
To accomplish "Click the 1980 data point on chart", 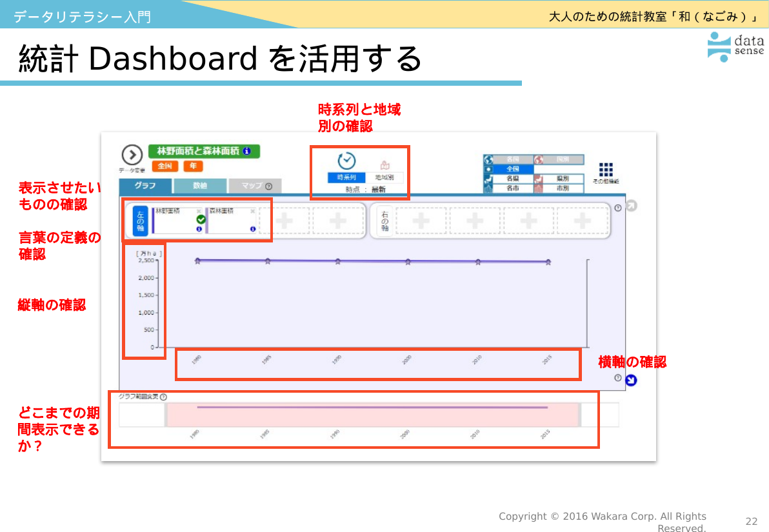I will pyautogui.click(x=197, y=261).
